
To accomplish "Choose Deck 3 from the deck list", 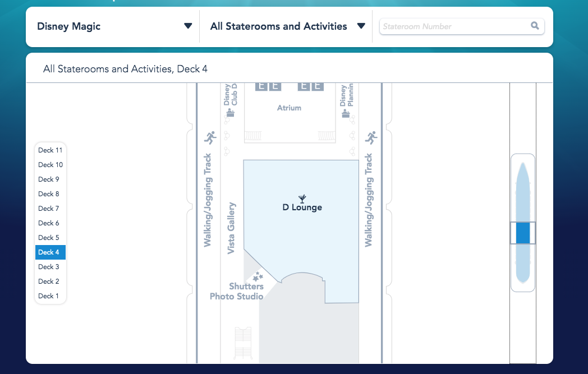I will [x=49, y=267].
